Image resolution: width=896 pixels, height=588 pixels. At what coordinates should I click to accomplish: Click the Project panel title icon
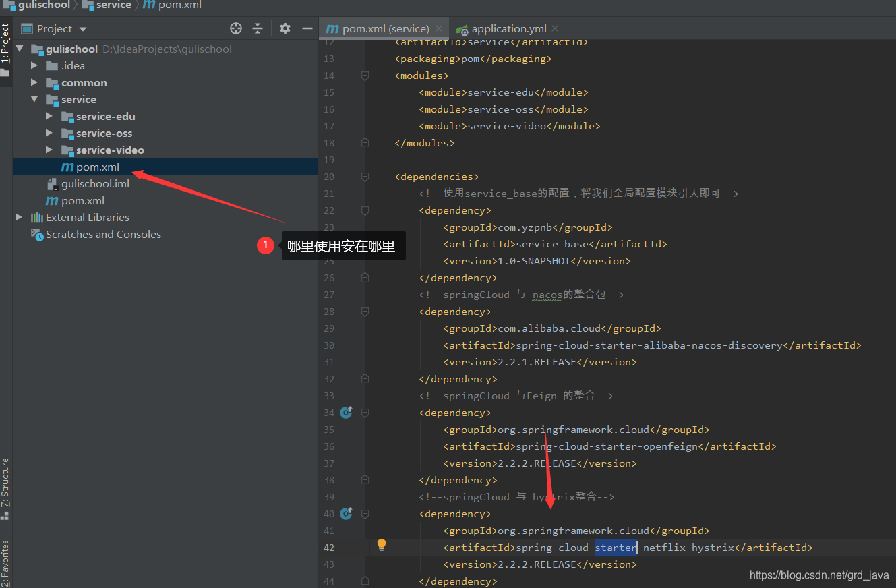[x=27, y=28]
